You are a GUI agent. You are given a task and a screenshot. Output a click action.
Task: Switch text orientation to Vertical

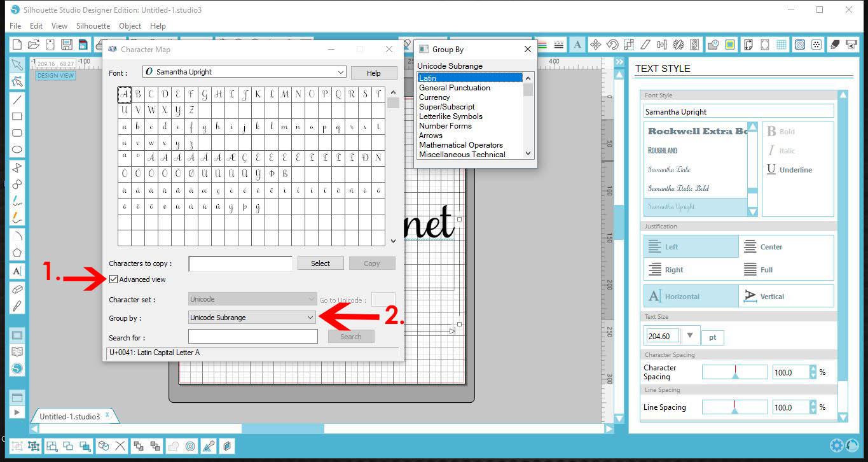tap(786, 297)
